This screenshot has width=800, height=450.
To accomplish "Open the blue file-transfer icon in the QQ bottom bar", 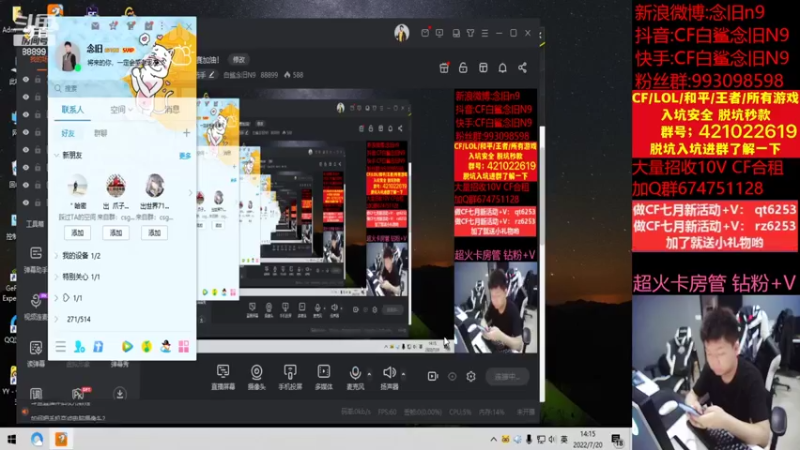I will click(98, 347).
